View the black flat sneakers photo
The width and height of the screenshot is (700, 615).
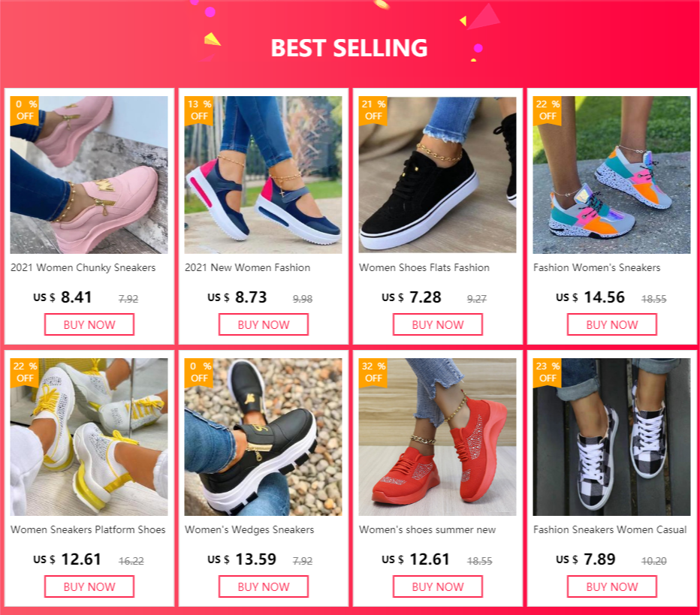coord(438,175)
